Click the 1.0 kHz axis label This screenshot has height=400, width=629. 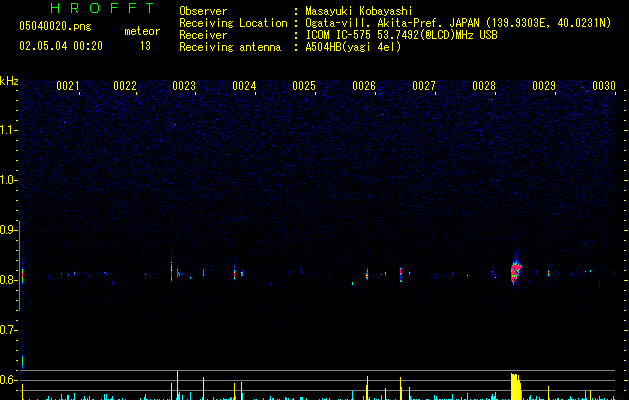click(x=8, y=180)
